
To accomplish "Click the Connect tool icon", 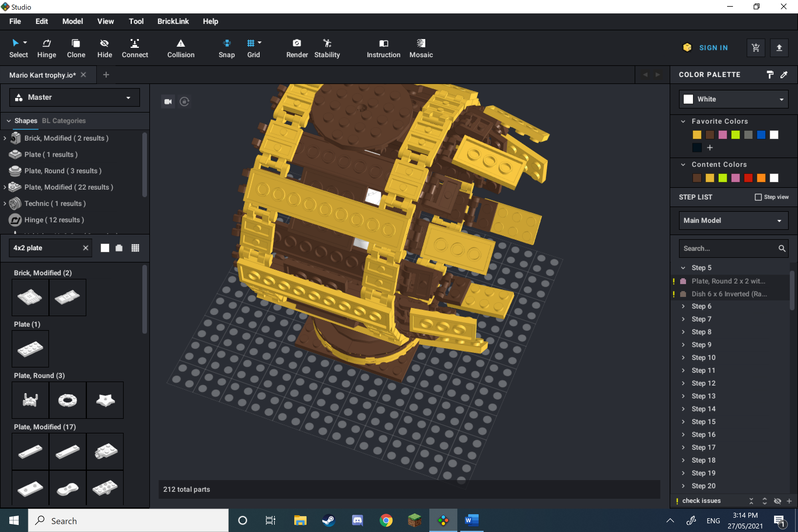I will pos(135,43).
